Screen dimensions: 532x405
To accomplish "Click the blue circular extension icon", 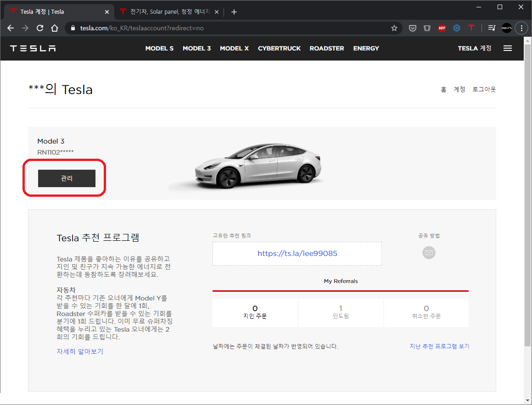I will coord(457,28).
